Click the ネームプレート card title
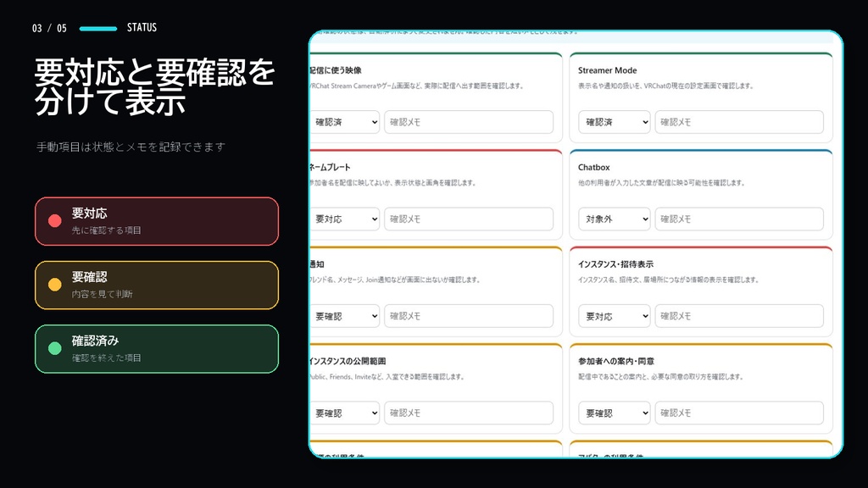The image size is (868, 488). click(x=330, y=167)
